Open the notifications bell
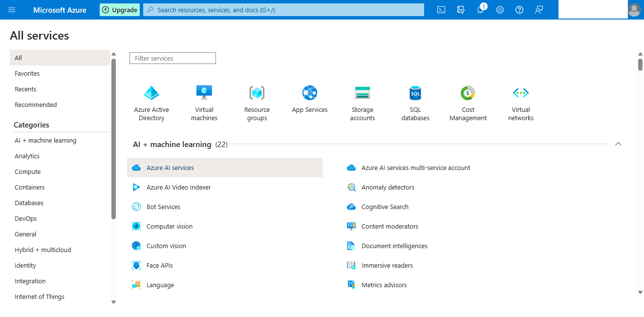The image size is (644, 317). click(x=480, y=10)
